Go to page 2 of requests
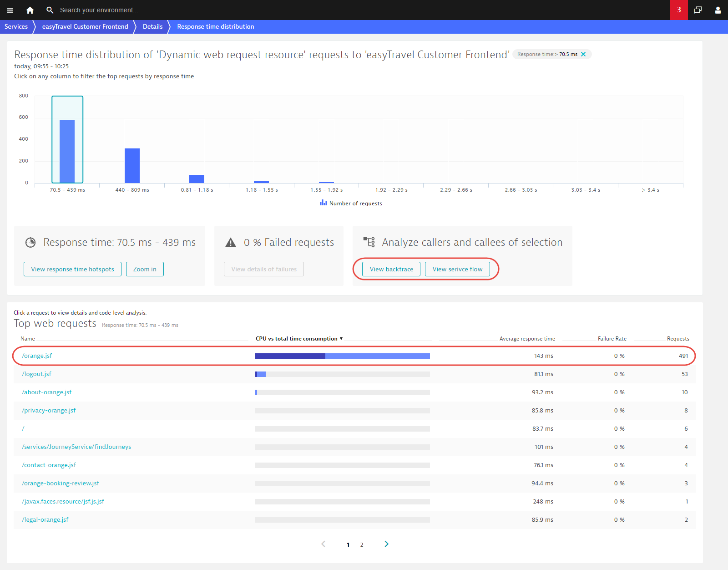Image resolution: width=728 pixels, height=570 pixels. (x=362, y=545)
